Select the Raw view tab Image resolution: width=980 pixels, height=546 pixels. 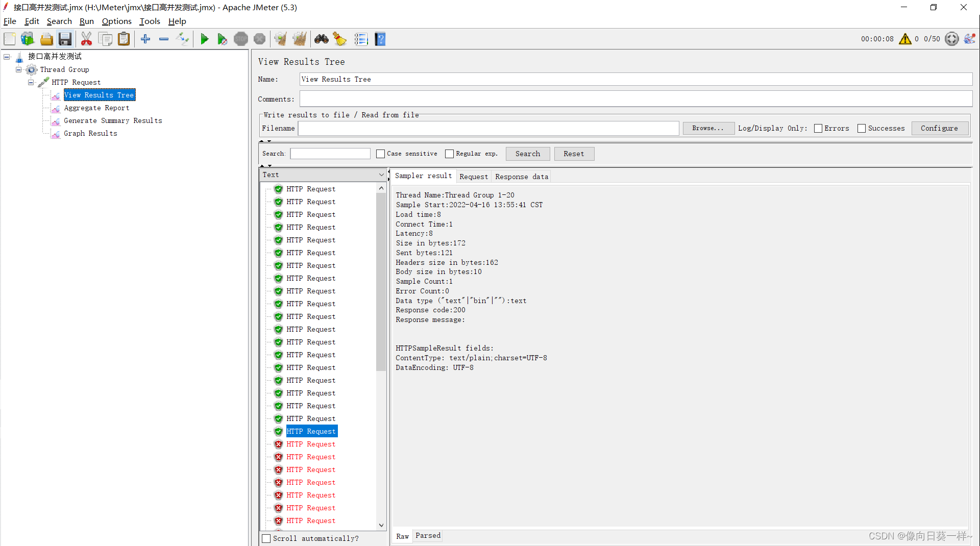[x=402, y=536]
